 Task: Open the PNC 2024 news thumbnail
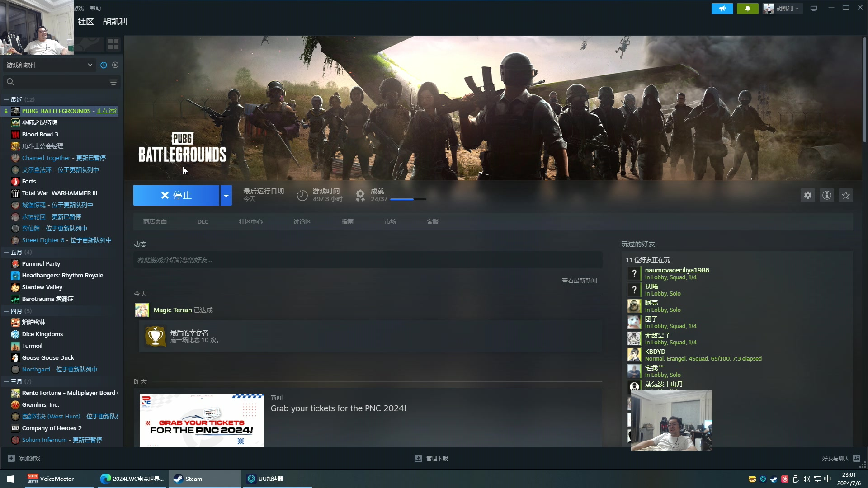tap(202, 420)
